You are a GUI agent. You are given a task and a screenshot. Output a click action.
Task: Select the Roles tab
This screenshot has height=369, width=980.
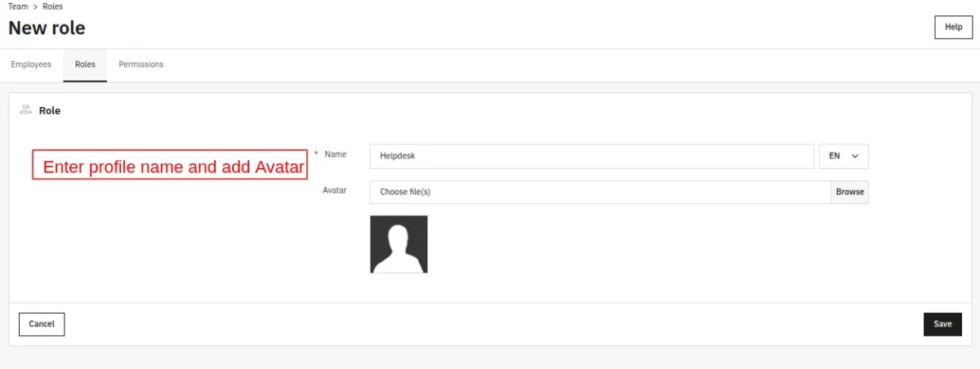pos(85,64)
